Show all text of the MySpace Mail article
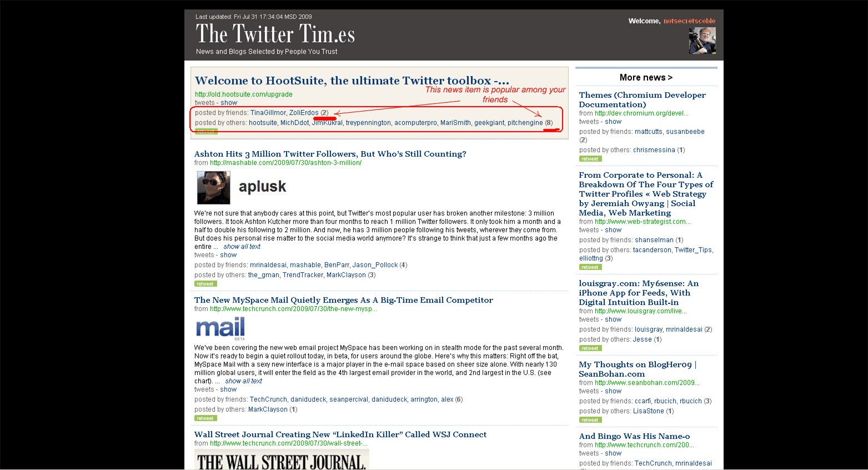This screenshot has width=868, height=470. tap(243, 381)
